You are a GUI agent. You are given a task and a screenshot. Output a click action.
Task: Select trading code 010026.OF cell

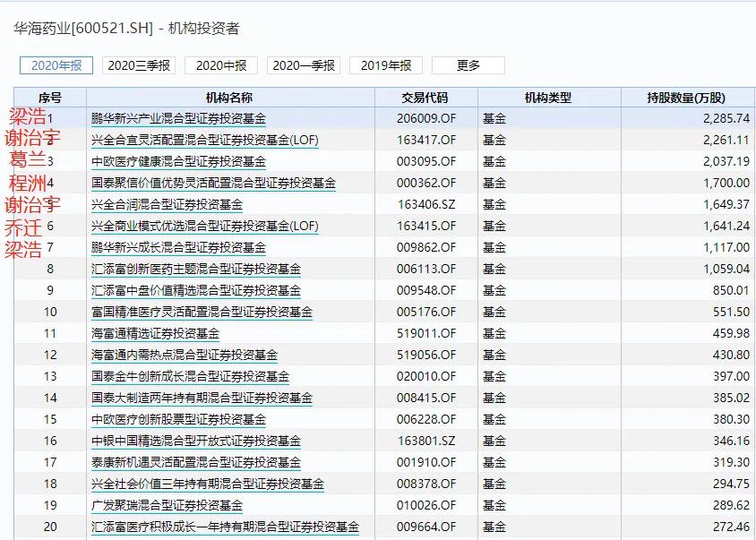pos(426,505)
